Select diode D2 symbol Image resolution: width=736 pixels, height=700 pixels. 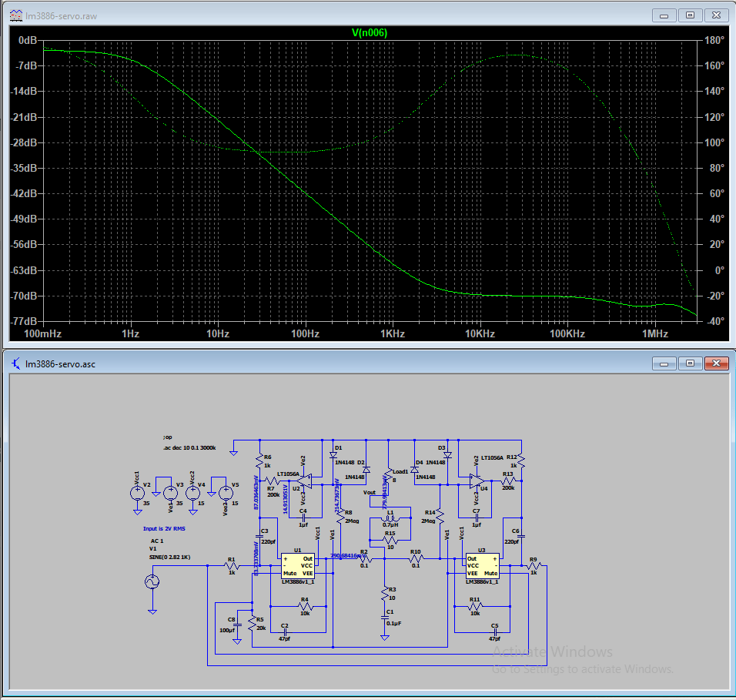pos(366,470)
